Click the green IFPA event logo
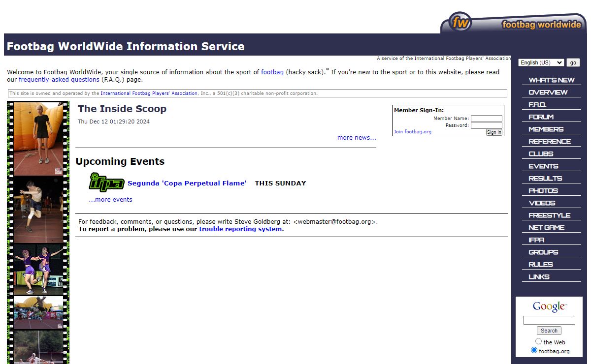 pos(106,182)
